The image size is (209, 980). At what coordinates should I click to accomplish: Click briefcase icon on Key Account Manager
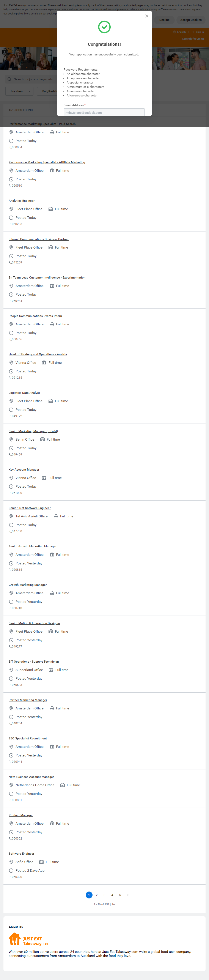pyautogui.click(x=44, y=478)
